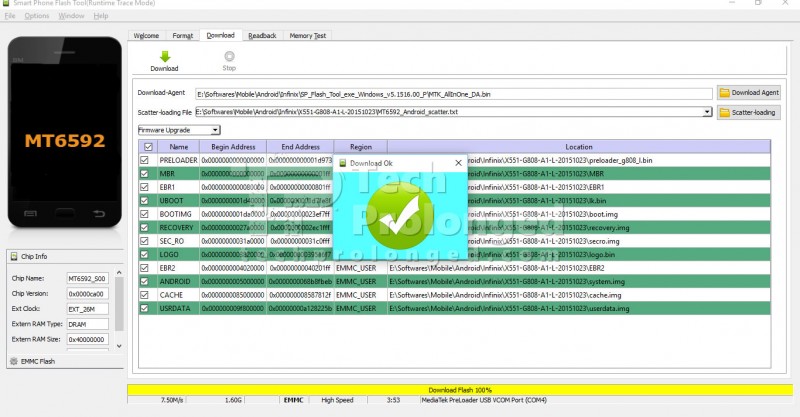Uncheck the UBOOT row checkbox
Image resolution: width=800 pixels, height=417 pixels.
(x=144, y=201)
